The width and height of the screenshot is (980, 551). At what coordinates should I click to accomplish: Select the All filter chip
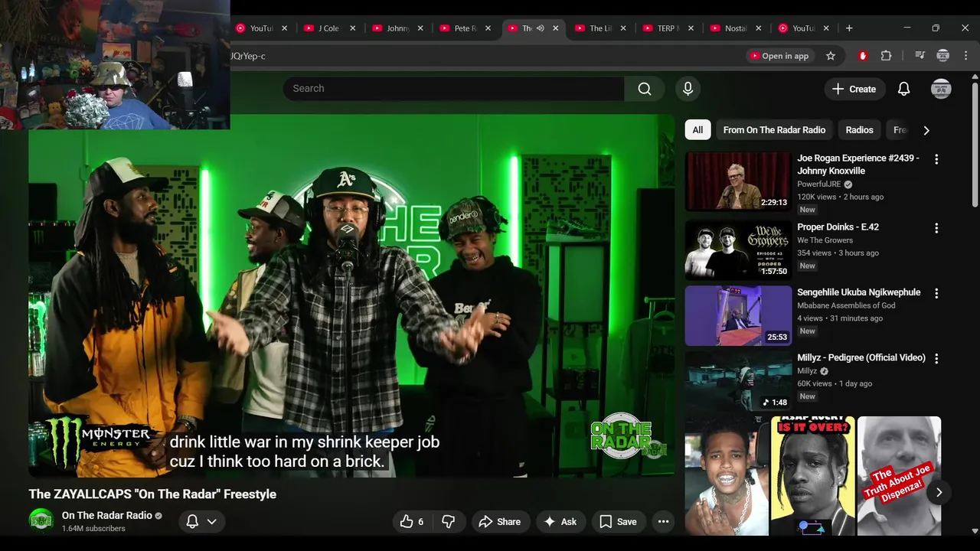[697, 130]
